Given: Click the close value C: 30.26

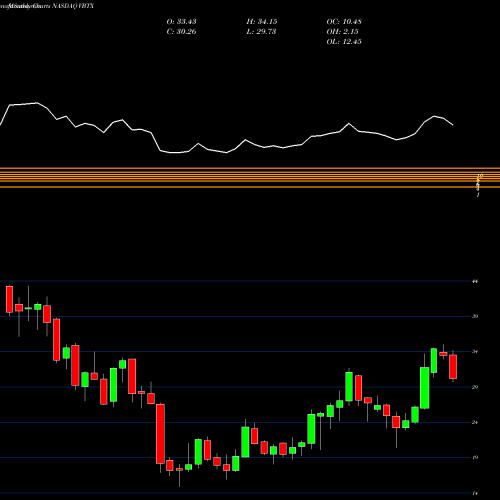Looking at the screenshot, I should tap(181, 32).
